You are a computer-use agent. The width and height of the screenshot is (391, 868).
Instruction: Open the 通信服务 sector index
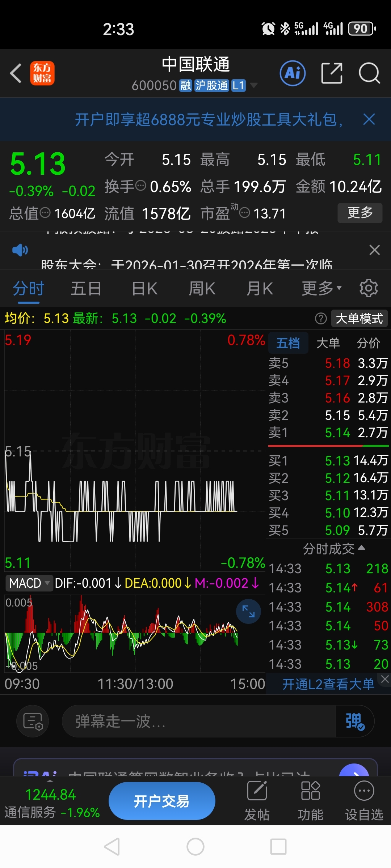coord(51,803)
